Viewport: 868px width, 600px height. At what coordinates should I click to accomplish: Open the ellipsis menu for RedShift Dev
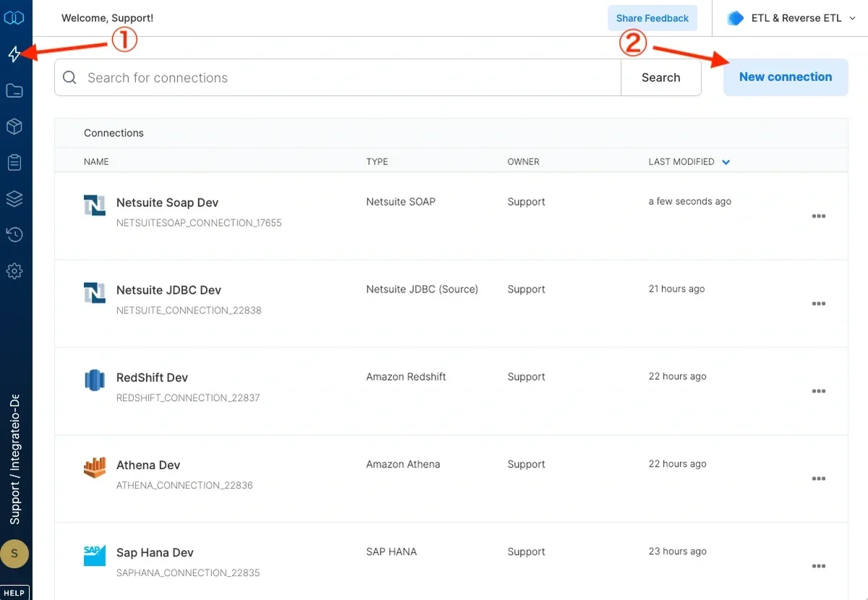[818, 391]
